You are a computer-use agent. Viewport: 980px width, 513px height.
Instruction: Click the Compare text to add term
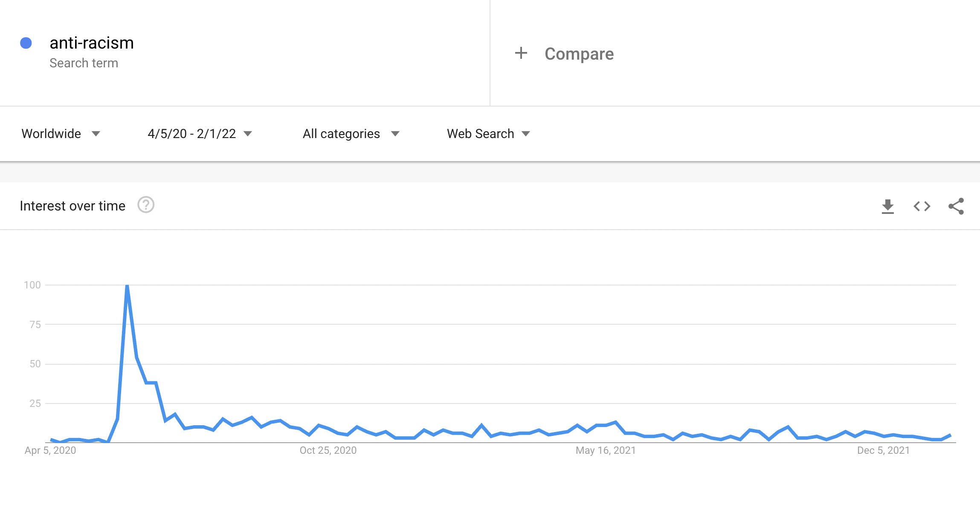(x=579, y=54)
